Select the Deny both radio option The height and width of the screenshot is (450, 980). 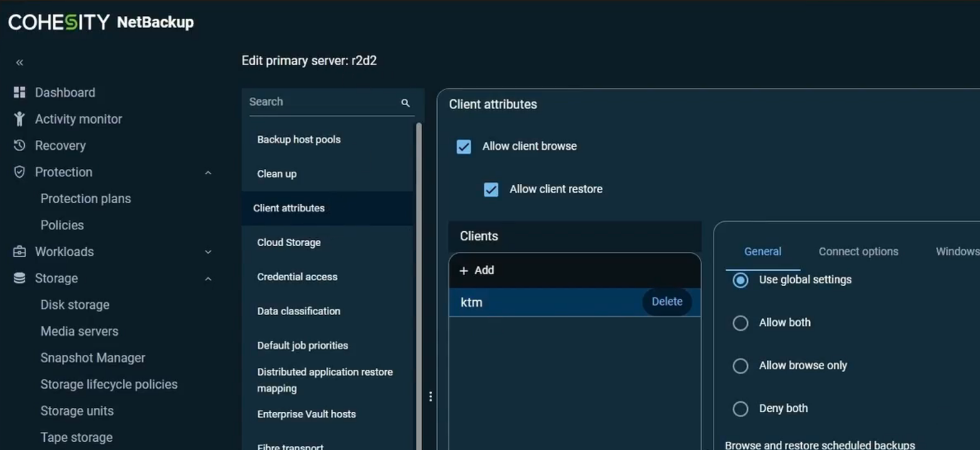(x=740, y=408)
